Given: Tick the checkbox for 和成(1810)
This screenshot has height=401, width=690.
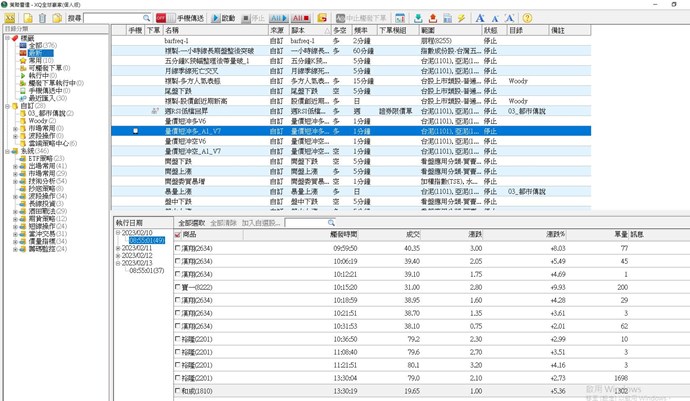Looking at the screenshot, I should [x=178, y=391].
